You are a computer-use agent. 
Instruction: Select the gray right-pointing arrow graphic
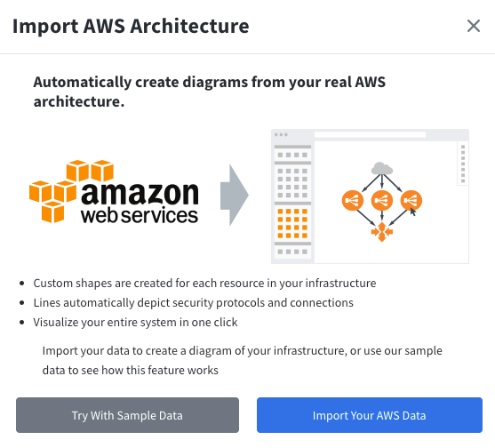[235, 196]
